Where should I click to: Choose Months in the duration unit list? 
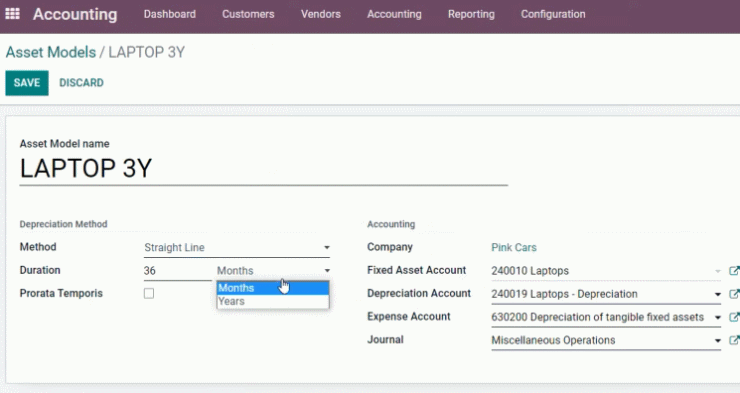273,288
